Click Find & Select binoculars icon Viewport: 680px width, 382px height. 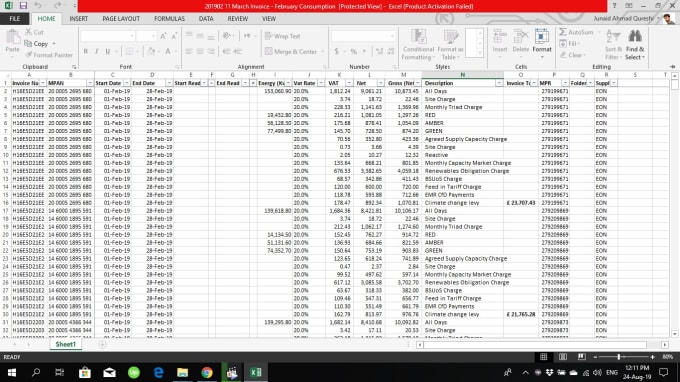click(x=635, y=37)
